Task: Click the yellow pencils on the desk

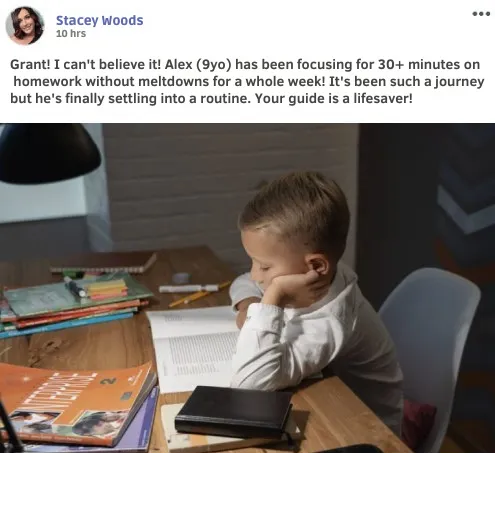Action: [x=199, y=294]
